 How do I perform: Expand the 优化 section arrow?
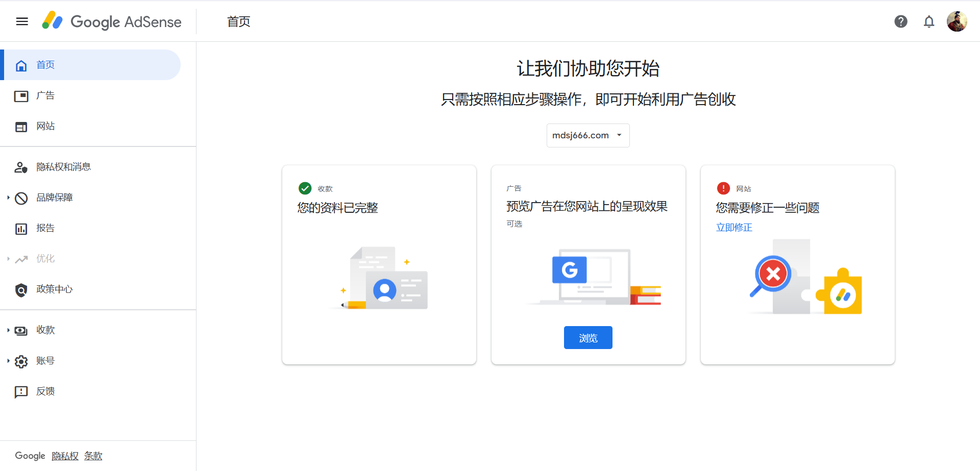coord(8,259)
